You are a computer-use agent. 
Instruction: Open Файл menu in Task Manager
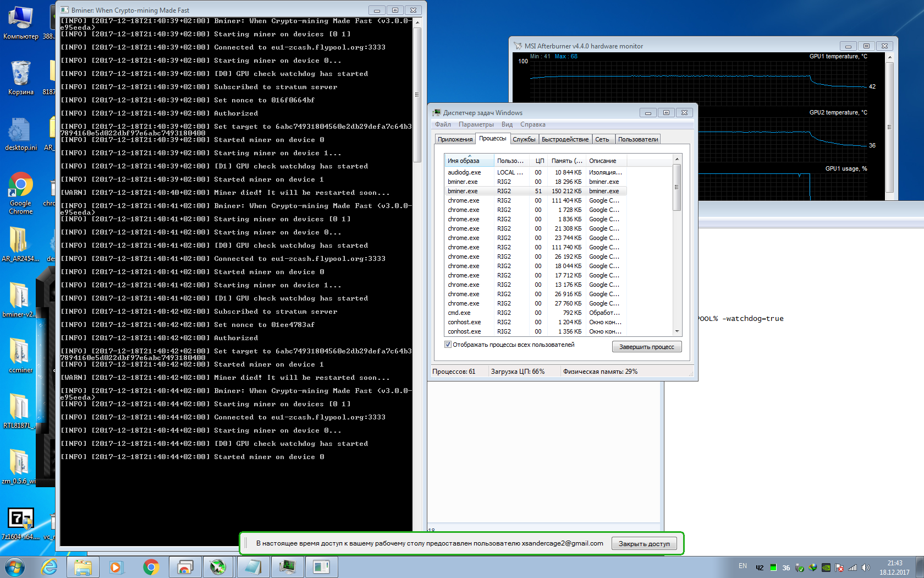pos(443,124)
